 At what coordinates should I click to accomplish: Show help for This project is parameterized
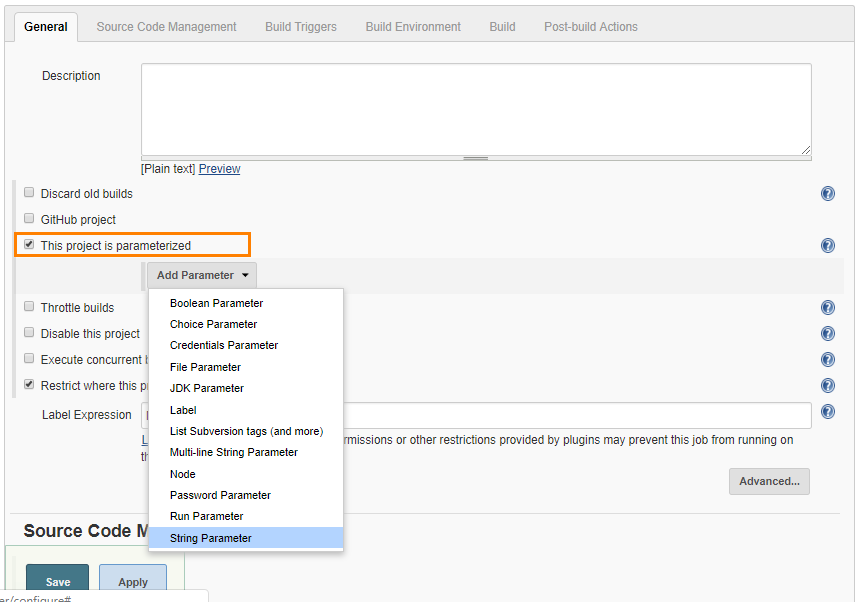tap(827, 245)
